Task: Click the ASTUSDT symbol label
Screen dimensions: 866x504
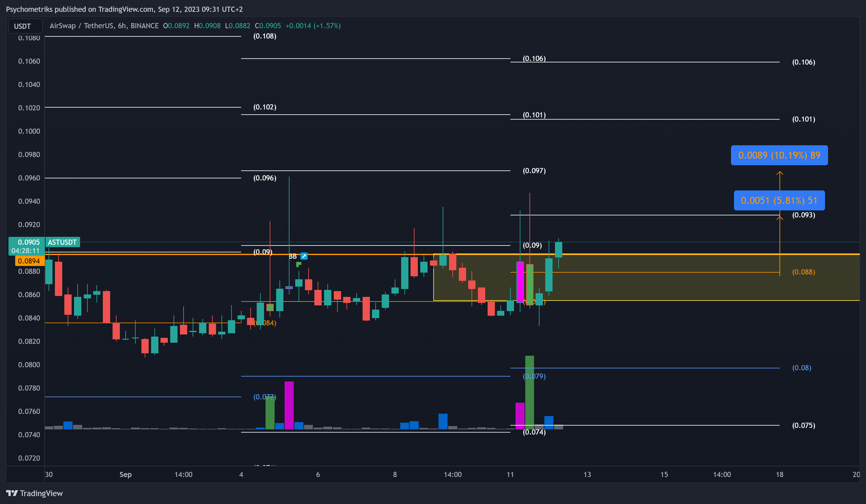Action: click(x=62, y=242)
